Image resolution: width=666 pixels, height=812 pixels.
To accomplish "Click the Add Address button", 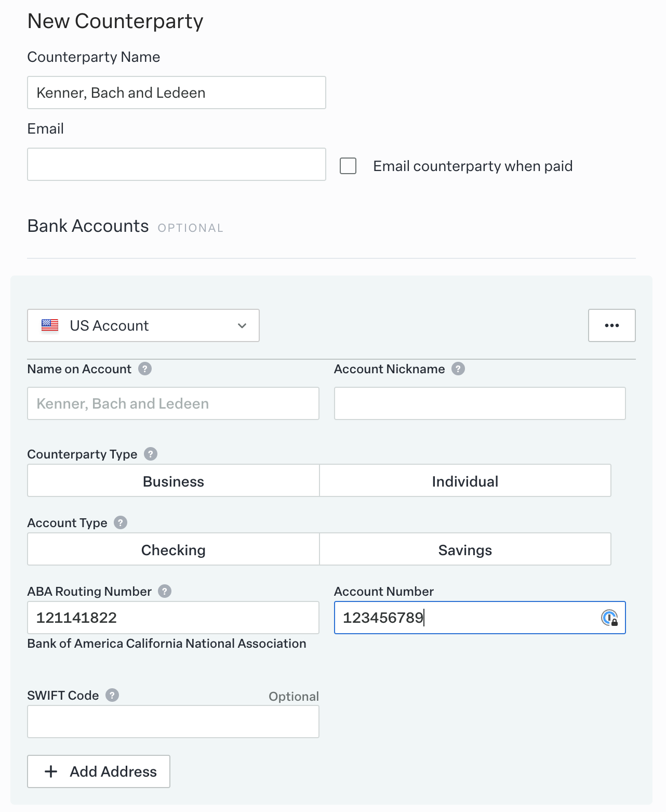I will (x=99, y=771).
